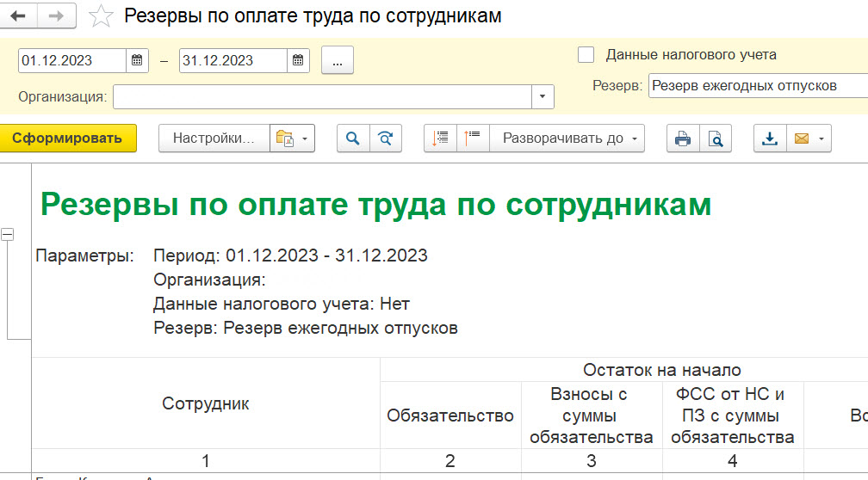
Task: Collapse the report parameters group toggle
Action: pyautogui.click(x=7, y=234)
